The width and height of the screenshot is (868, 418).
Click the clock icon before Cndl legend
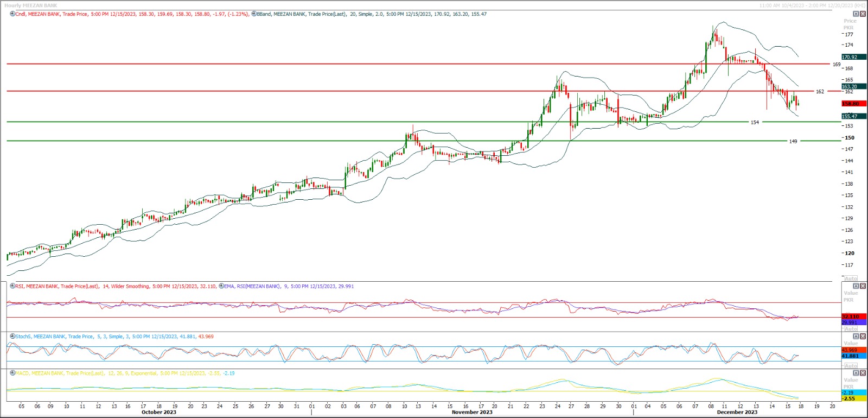12,14
